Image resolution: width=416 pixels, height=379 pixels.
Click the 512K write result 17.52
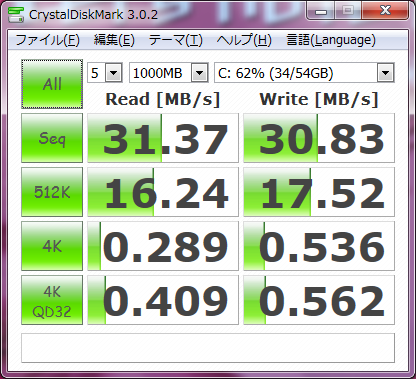pyautogui.click(x=319, y=192)
